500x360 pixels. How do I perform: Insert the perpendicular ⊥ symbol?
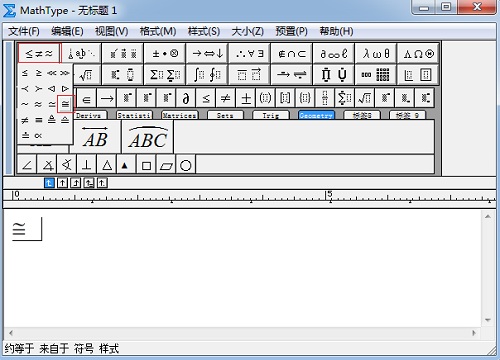click(x=87, y=164)
